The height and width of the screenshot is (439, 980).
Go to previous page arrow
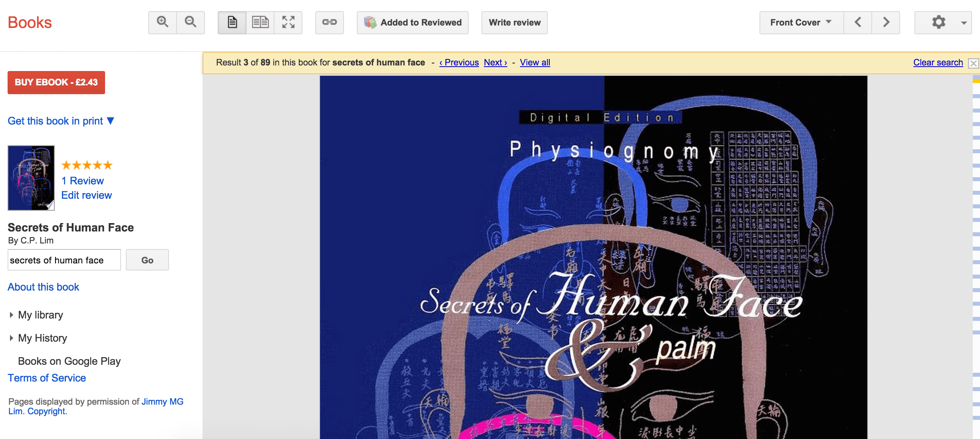point(858,22)
